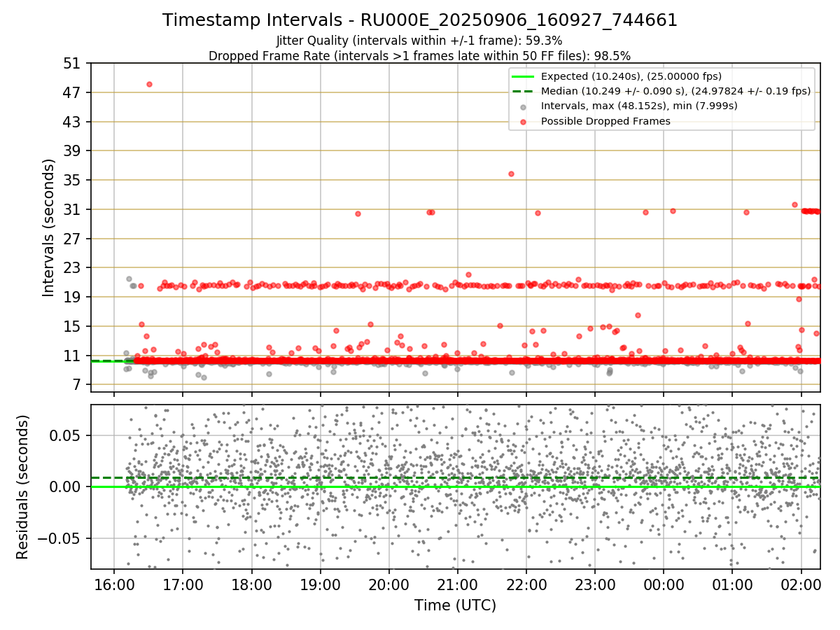The width and height of the screenshot is (840, 630).
Task: Click legend entry 'Expected (10.240s), (25.00000 fps)'
Action: pyautogui.click(x=631, y=76)
